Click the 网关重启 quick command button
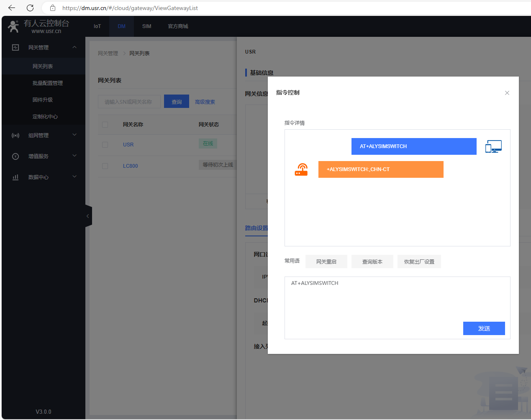The width and height of the screenshot is (531, 420). (326, 262)
